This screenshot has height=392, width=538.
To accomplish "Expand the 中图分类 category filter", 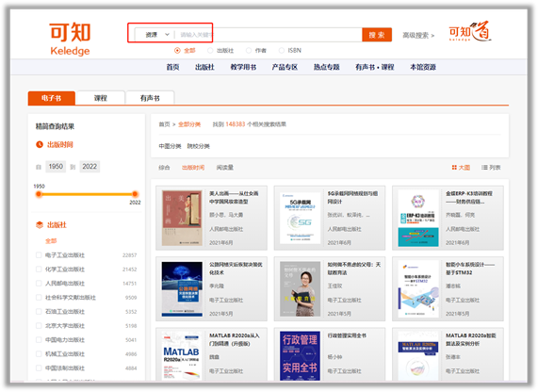I will 170,146.
